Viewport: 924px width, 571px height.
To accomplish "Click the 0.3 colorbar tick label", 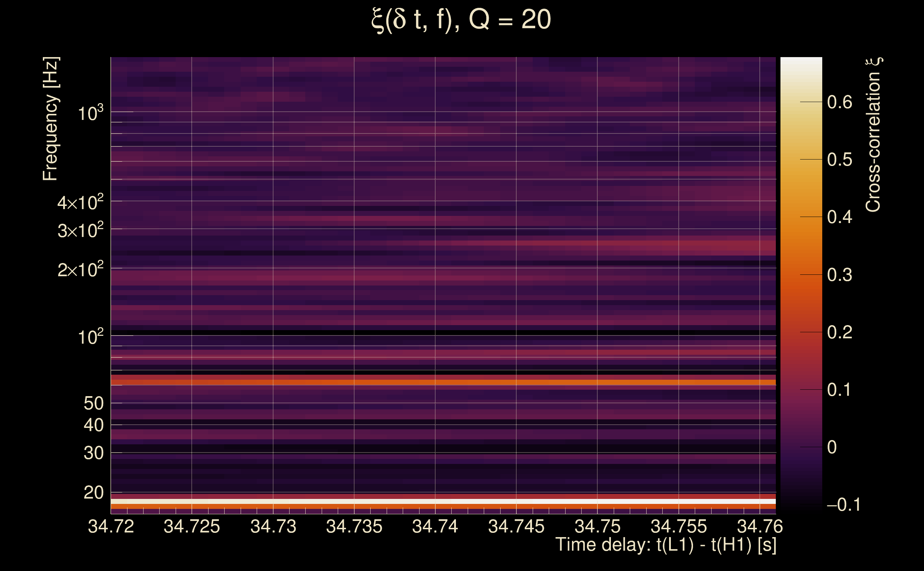I will 839,275.
